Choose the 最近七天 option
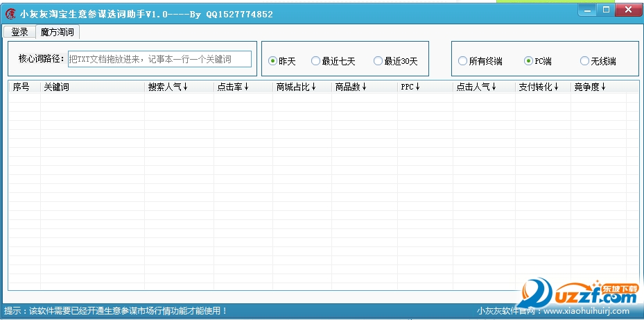 pyautogui.click(x=333, y=61)
